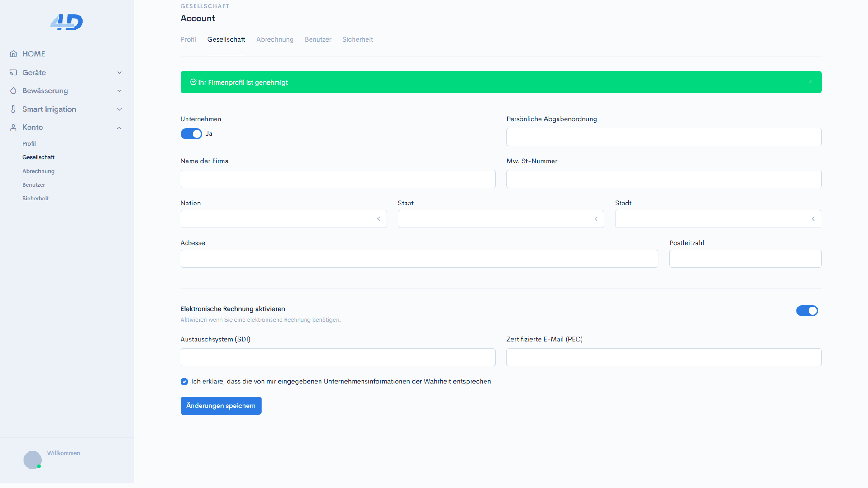Click the Konto user icon
Image resolution: width=868 pixels, height=488 pixels.
click(x=13, y=127)
